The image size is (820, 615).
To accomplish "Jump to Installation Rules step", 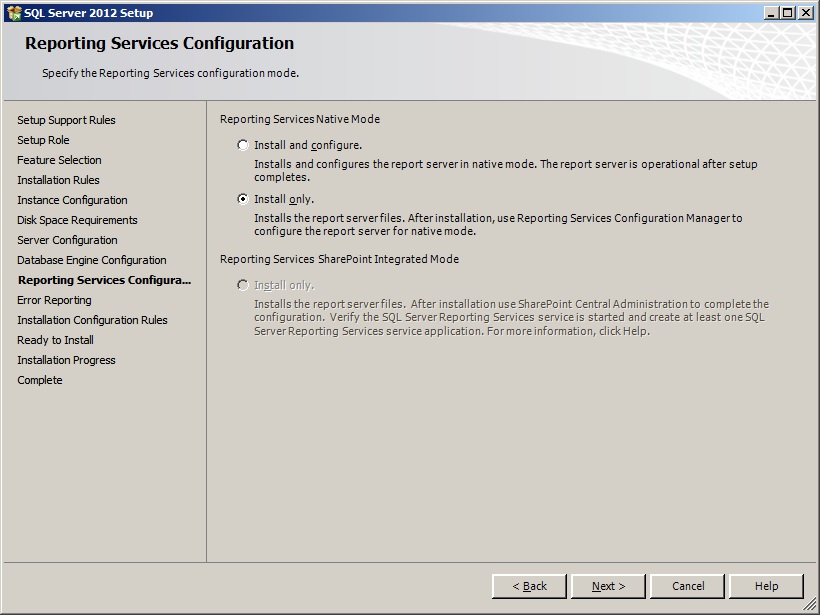I will [58, 180].
